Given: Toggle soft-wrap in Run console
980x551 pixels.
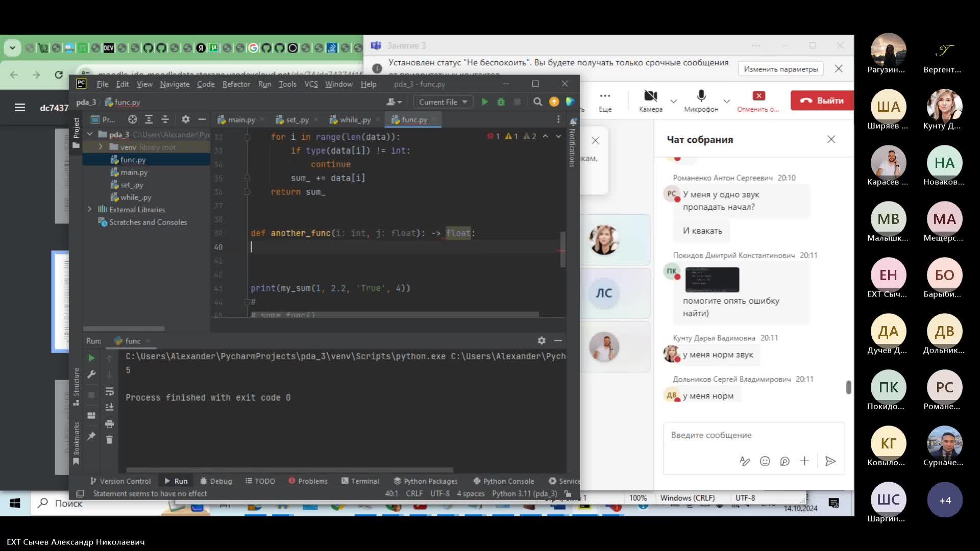Looking at the screenshot, I should [x=109, y=391].
